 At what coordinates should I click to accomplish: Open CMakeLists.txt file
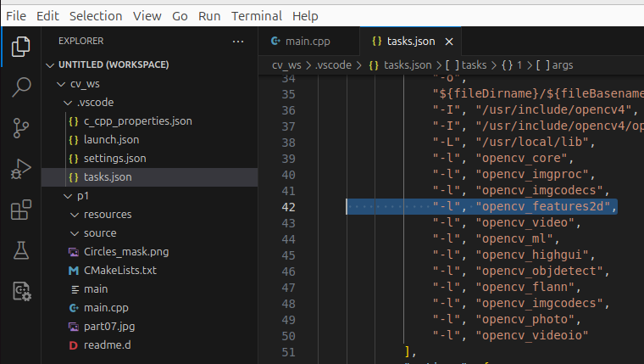[119, 271]
